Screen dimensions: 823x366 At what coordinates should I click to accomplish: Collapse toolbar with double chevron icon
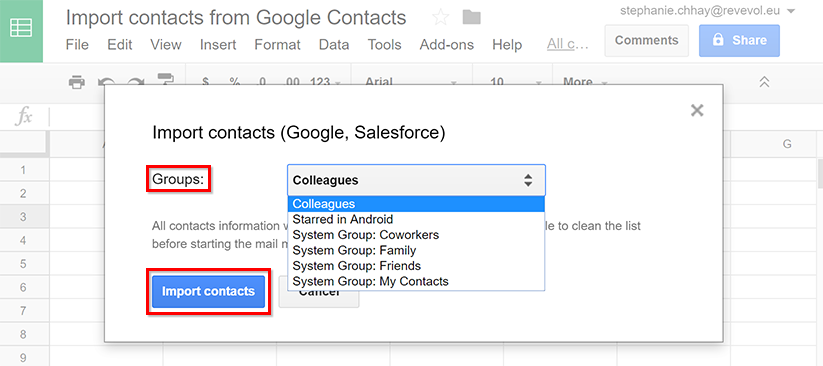pyautogui.click(x=764, y=82)
